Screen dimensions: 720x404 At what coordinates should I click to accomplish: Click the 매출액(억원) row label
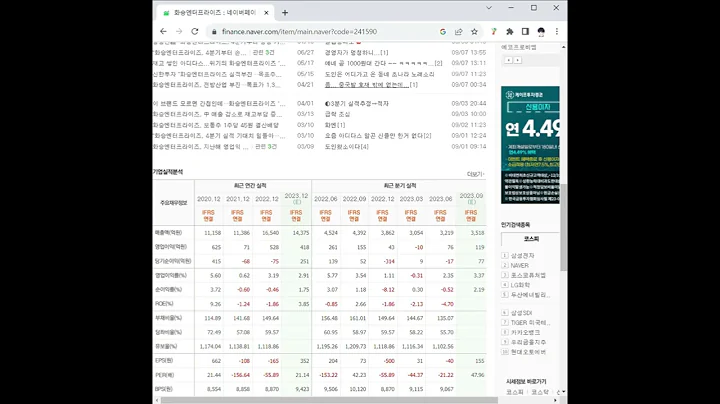pyautogui.click(x=169, y=233)
